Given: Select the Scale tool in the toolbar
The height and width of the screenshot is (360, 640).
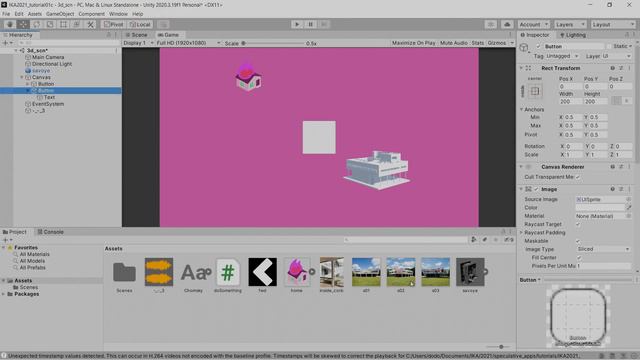Looking at the screenshot, I should [x=50, y=24].
